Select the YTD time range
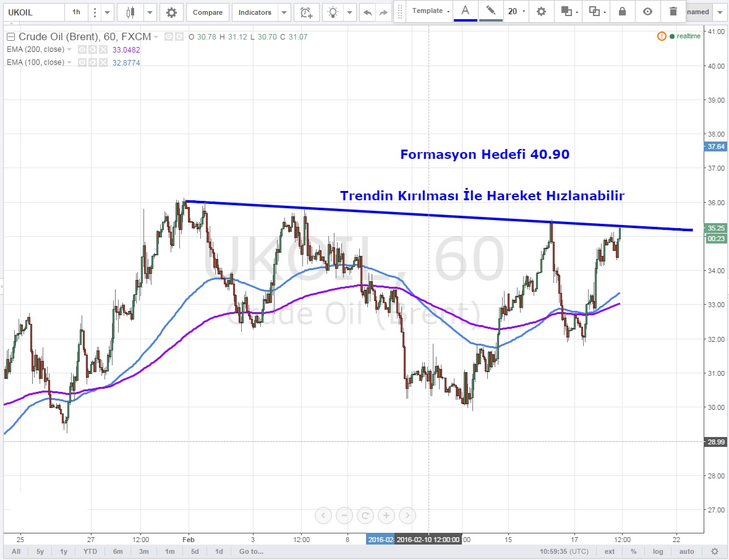This screenshot has width=729, height=560. point(90,551)
